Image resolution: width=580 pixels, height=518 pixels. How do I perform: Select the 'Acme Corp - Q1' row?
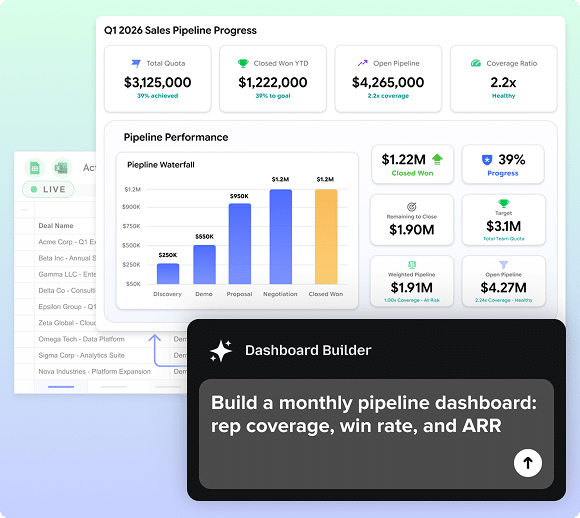55,242
